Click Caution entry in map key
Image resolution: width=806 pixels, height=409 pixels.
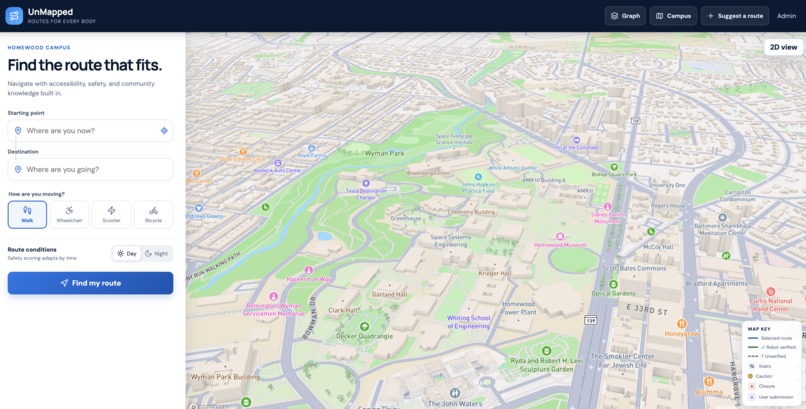760,376
